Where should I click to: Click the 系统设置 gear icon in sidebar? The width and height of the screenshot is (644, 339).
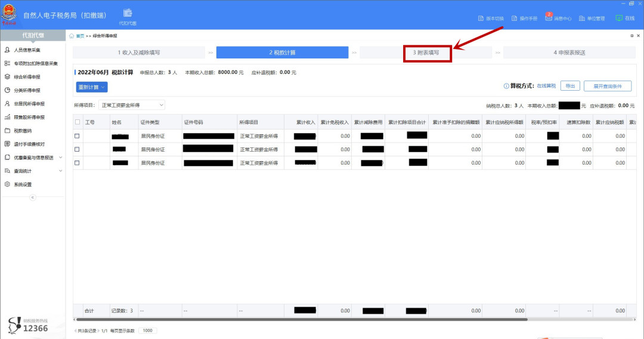coord(8,184)
